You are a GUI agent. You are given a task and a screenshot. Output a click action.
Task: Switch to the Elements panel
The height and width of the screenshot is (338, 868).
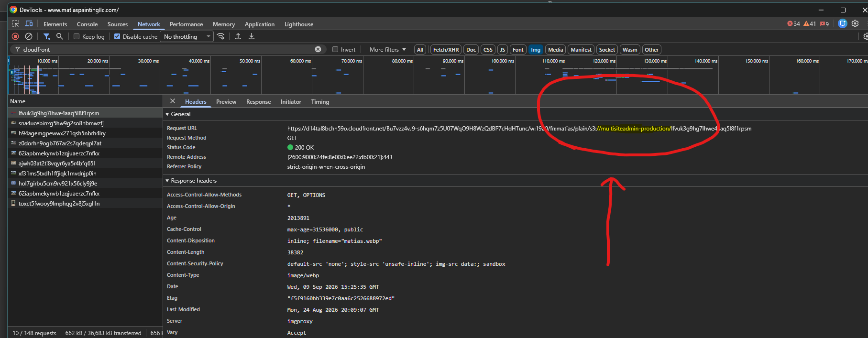55,24
